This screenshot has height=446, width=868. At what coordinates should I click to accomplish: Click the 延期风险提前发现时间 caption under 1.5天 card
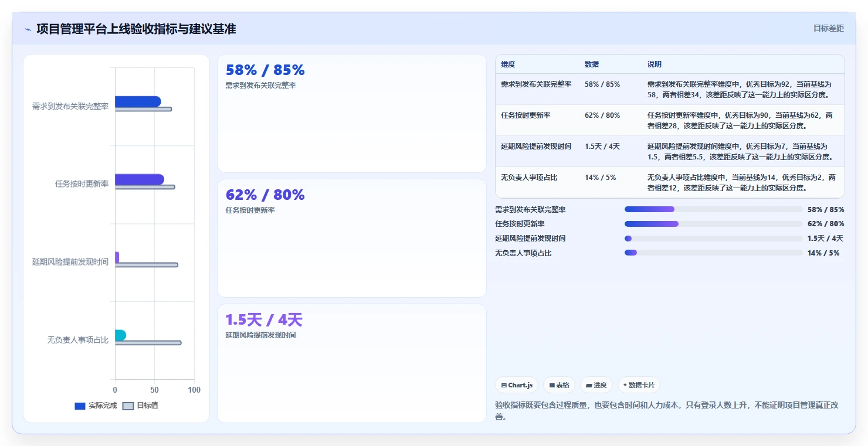click(260, 335)
